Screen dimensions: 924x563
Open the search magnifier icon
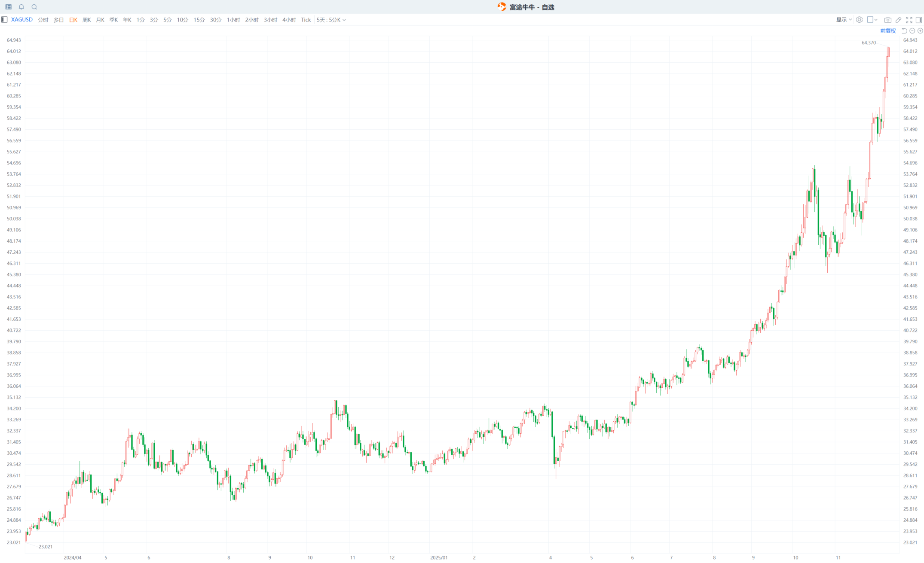[34, 7]
